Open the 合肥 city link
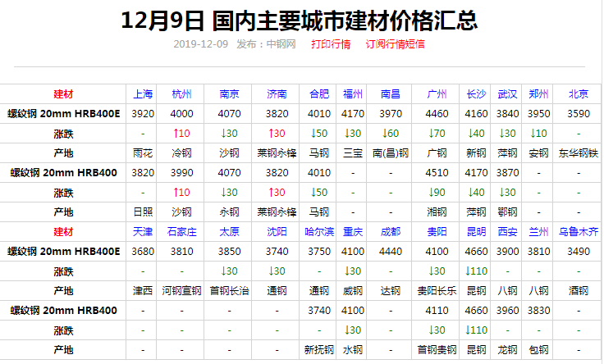This screenshot has width=604, height=364. (319, 94)
